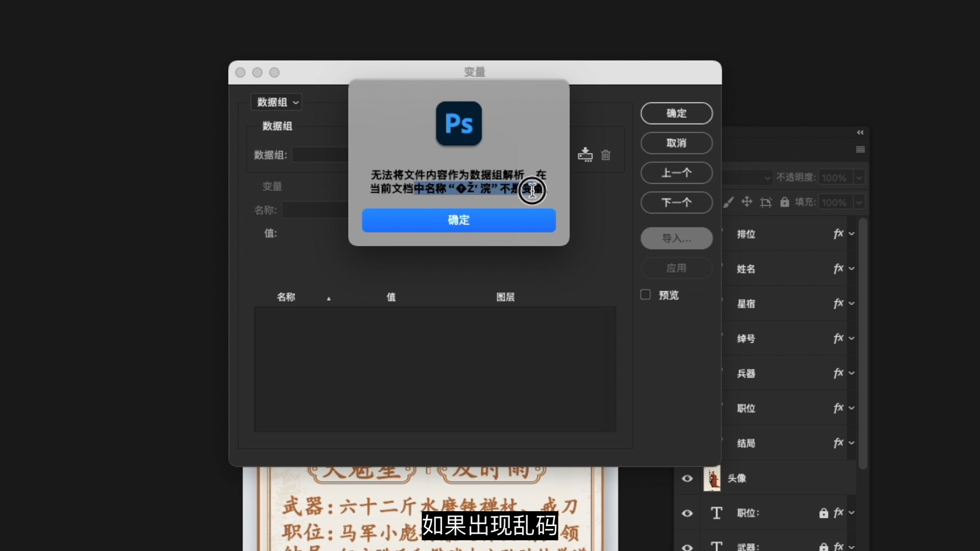Collapse the panels with the double-arrow icon
This screenshot has height=551, width=980.
(x=860, y=133)
